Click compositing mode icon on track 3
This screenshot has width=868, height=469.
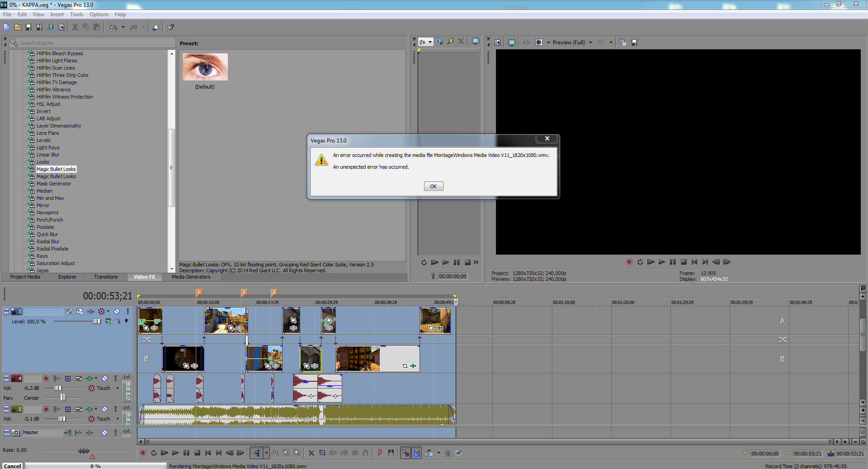pos(108,322)
